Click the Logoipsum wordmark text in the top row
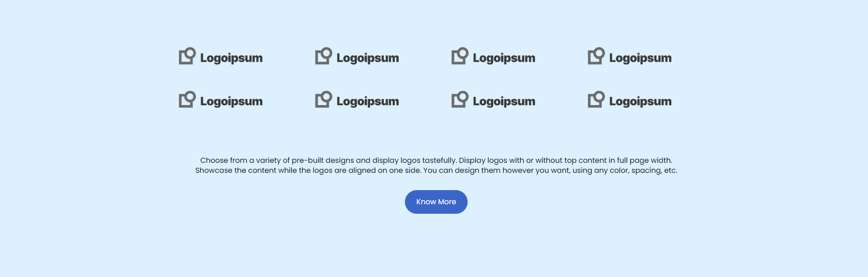 231,58
